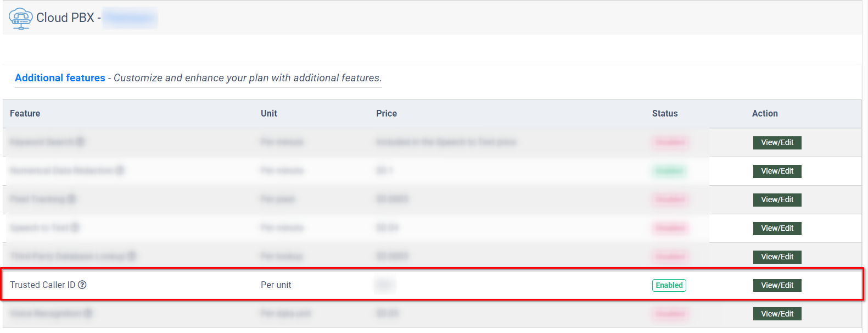
Task: Click View/Edit for Third Party Database Lookup
Action: (777, 257)
